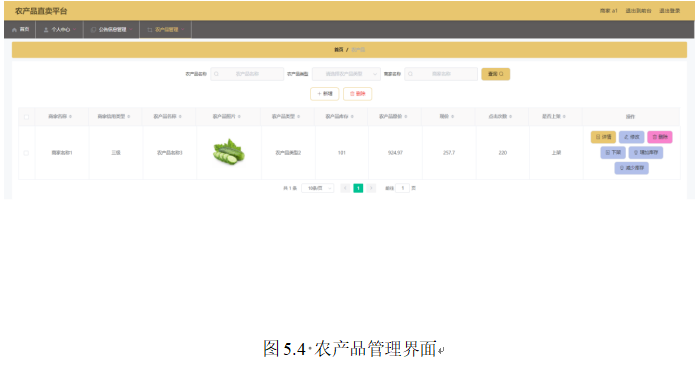Click the pink 删除 button in row
The width and height of the screenshot is (696, 377).
pyautogui.click(x=660, y=137)
